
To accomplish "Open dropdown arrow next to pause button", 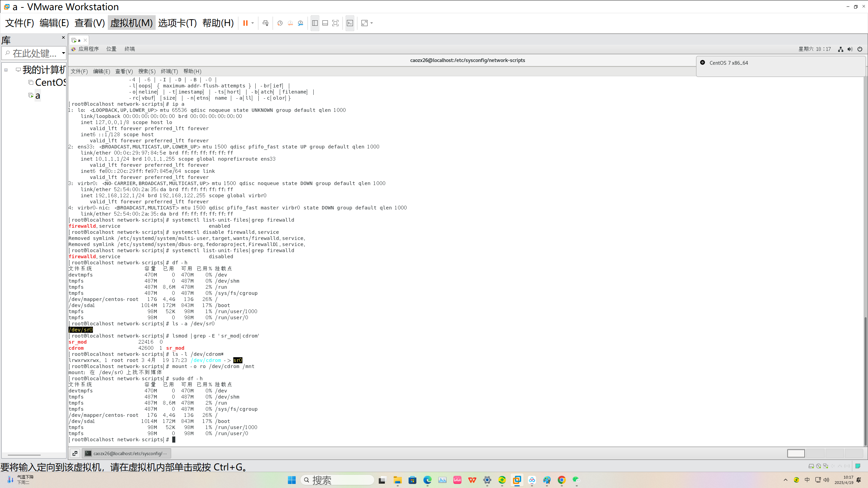I will 253,23.
